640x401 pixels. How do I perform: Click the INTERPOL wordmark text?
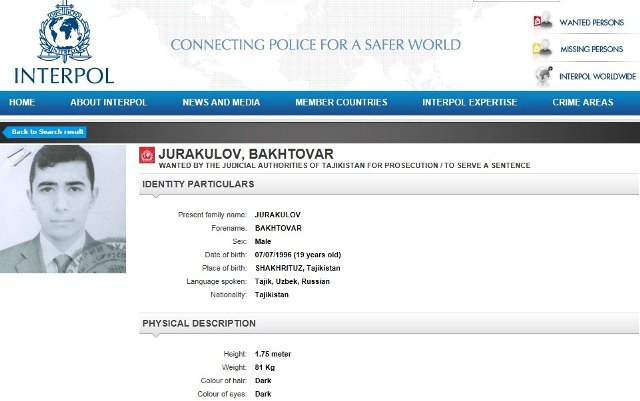(x=64, y=76)
